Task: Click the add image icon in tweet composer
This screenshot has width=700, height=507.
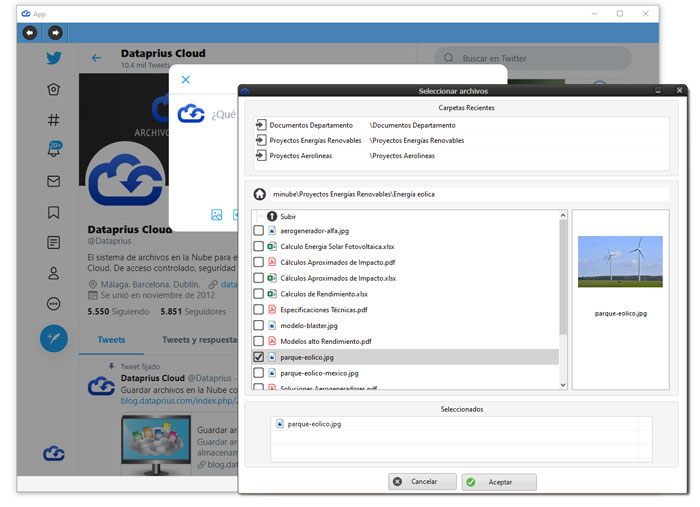Action: pos(217,215)
